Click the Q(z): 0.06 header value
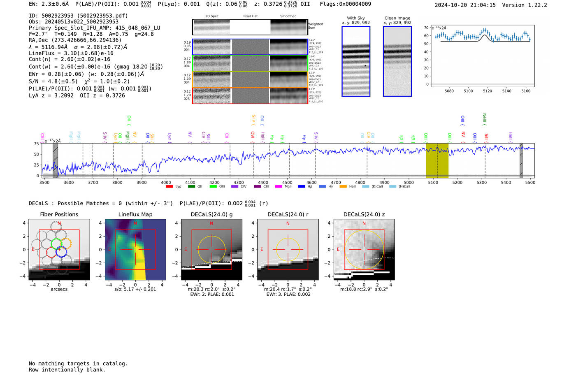 [228, 4]
